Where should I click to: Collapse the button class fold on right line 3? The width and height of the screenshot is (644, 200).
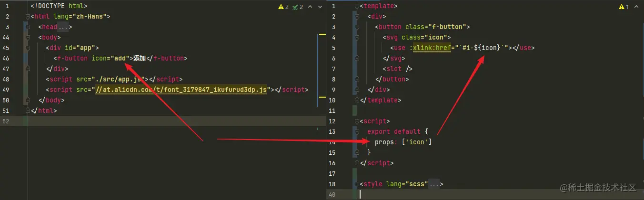pyautogui.click(x=358, y=27)
